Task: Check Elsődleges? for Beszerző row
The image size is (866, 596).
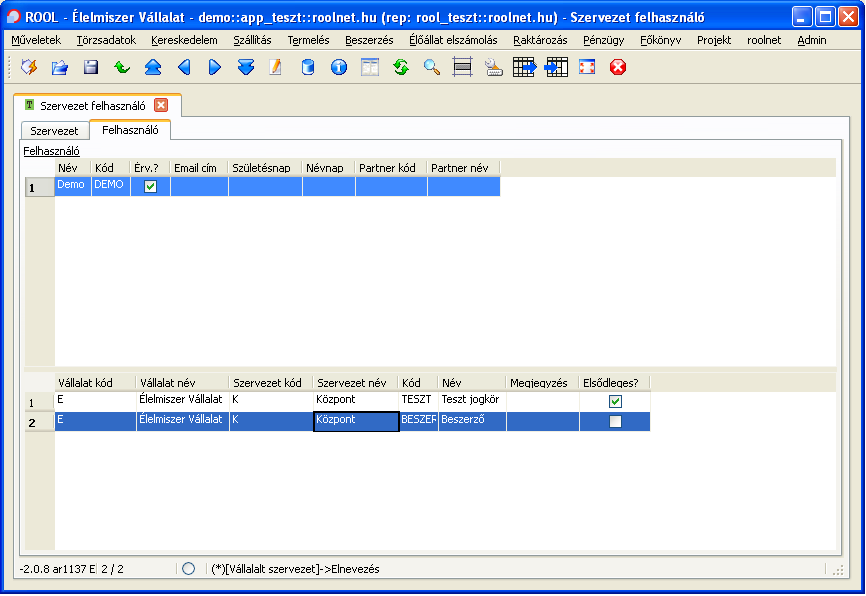Action: (x=615, y=422)
